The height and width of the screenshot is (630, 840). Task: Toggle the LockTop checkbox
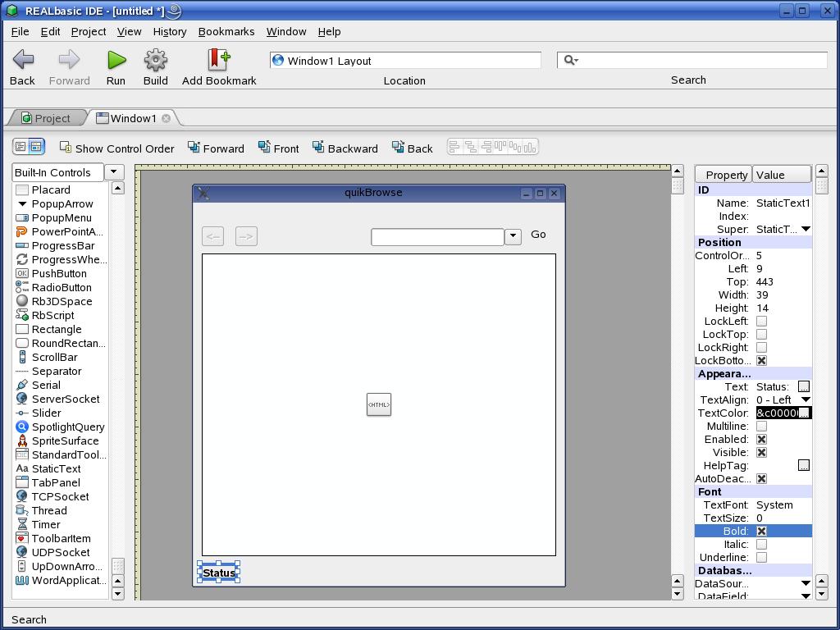point(761,334)
